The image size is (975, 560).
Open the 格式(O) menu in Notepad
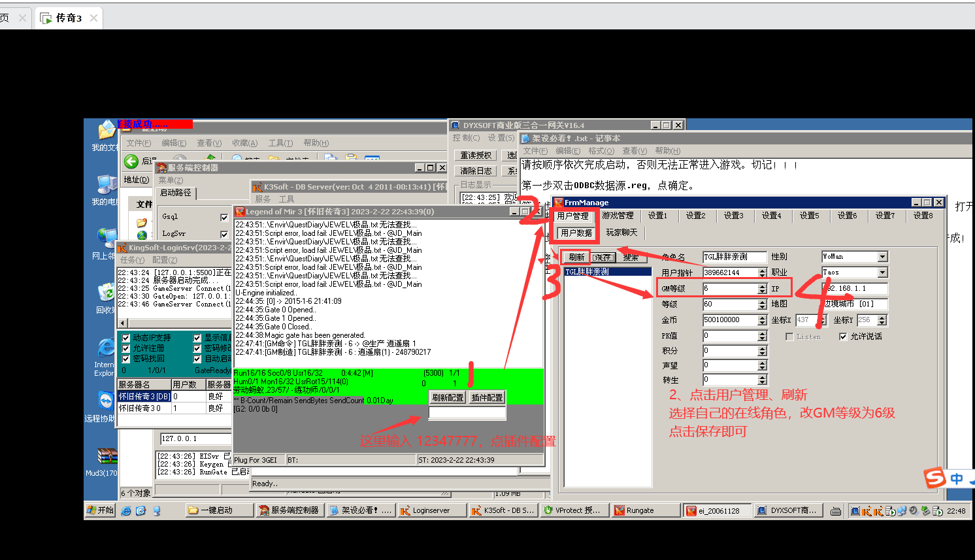click(x=601, y=151)
